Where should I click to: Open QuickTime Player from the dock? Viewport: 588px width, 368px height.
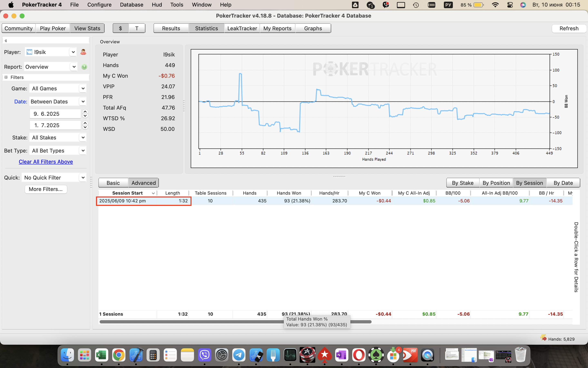(427, 355)
